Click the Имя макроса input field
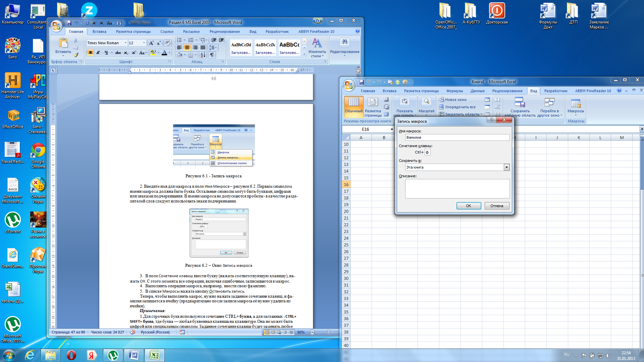644x362 pixels. coord(457,137)
